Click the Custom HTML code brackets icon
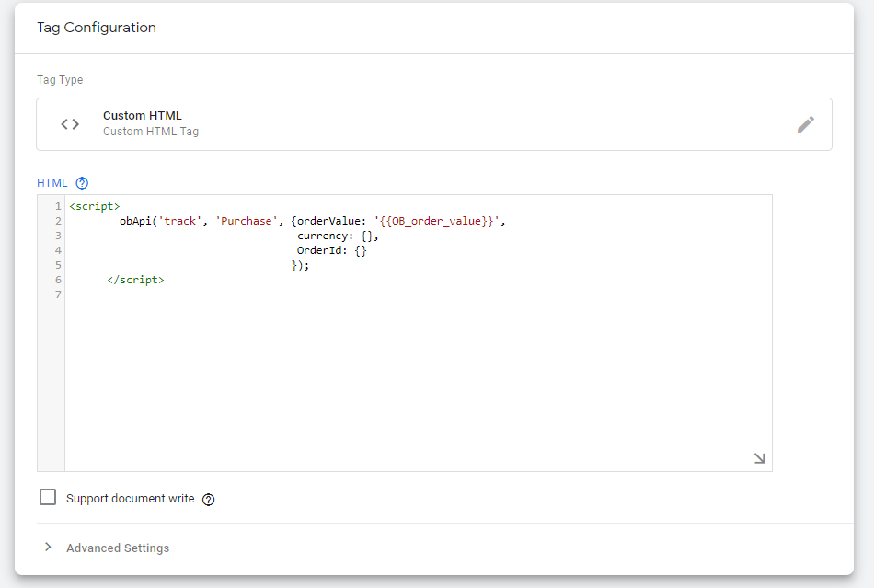This screenshot has height=588, width=874. 70,124
